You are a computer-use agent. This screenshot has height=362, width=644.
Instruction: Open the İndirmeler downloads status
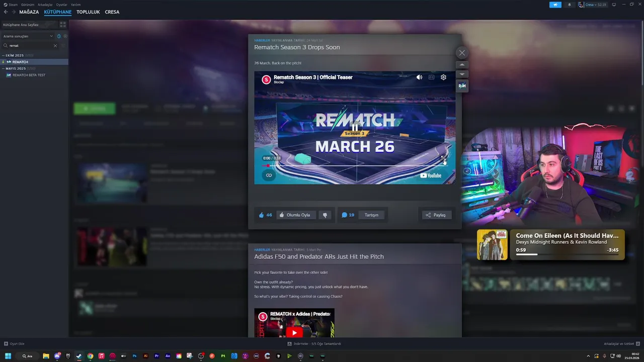(314, 344)
